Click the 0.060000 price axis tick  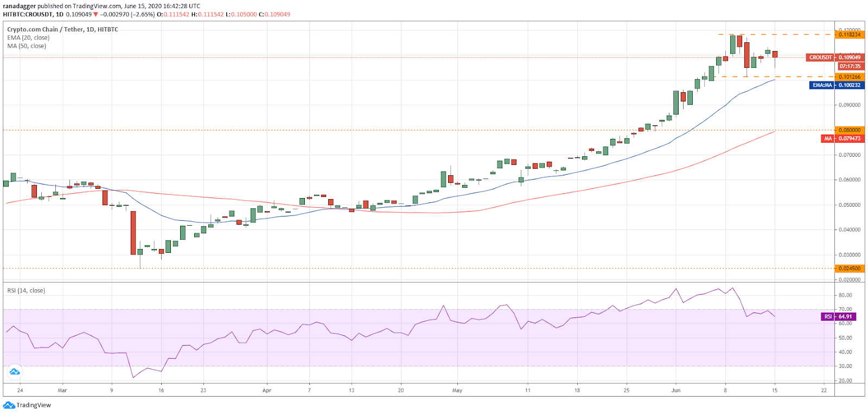pos(850,180)
